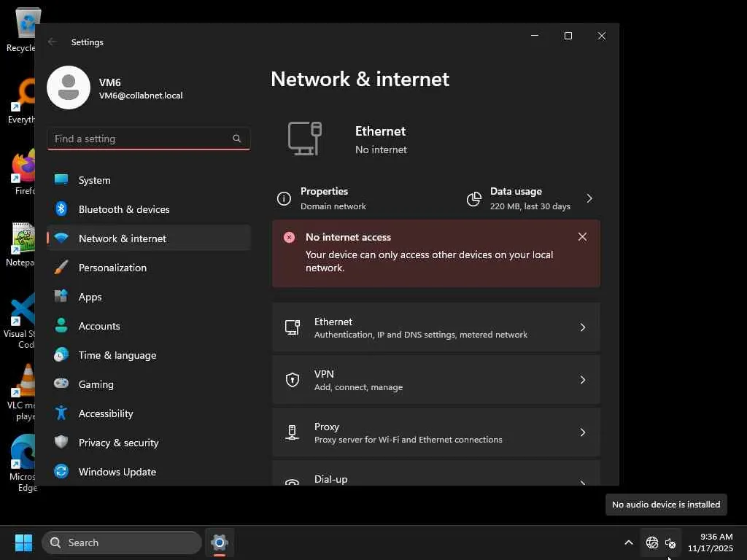747x560 pixels.
Task: Open the VPN row chevron
Action: pos(582,380)
